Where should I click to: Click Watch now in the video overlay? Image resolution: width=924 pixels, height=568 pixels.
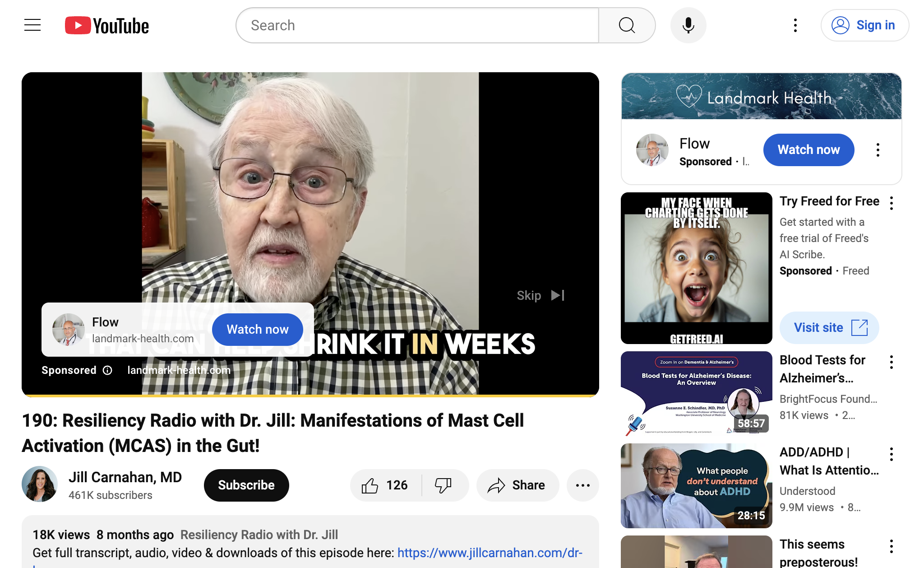pos(257,330)
